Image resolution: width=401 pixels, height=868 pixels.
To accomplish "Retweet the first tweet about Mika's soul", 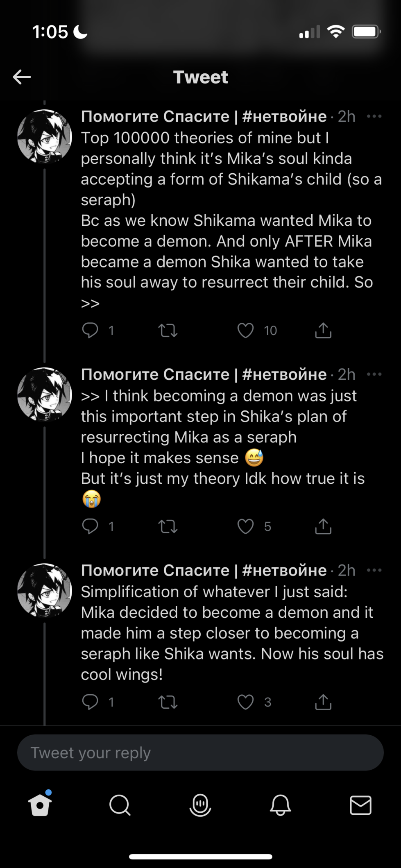I will click(168, 330).
